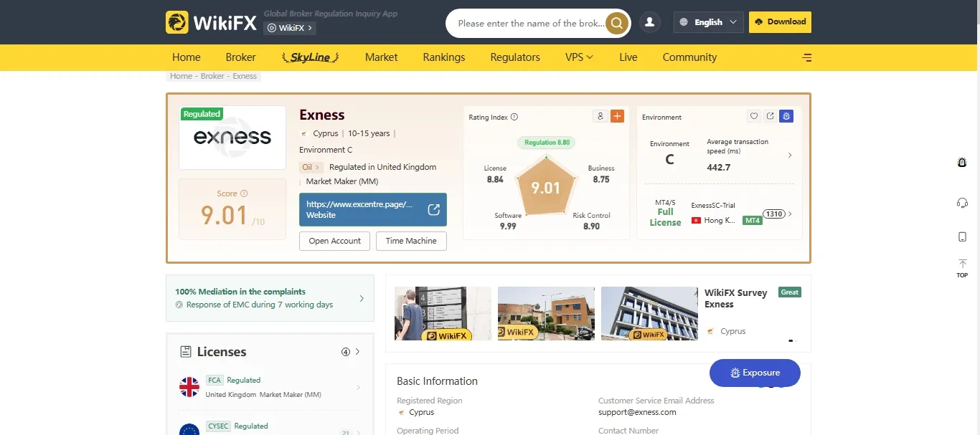980x435 pixels.
Task: Open the English language dropdown
Action: pyautogui.click(x=709, y=22)
